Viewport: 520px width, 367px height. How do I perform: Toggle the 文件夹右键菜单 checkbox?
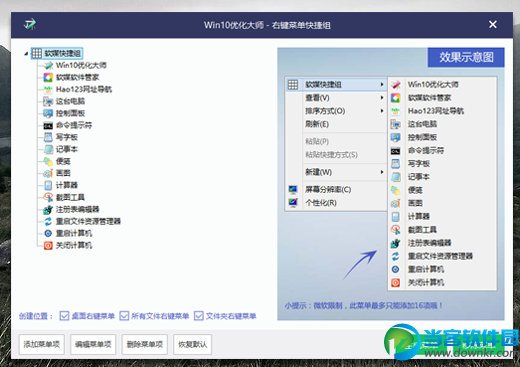coord(199,316)
